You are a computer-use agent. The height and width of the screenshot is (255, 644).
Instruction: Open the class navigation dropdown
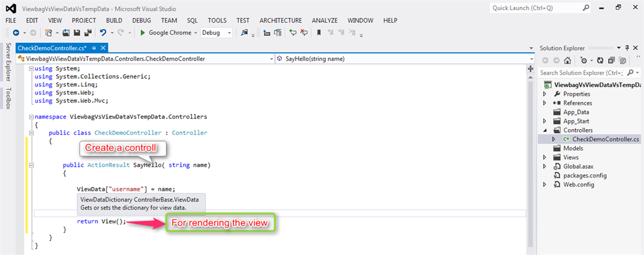tap(271, 59)
